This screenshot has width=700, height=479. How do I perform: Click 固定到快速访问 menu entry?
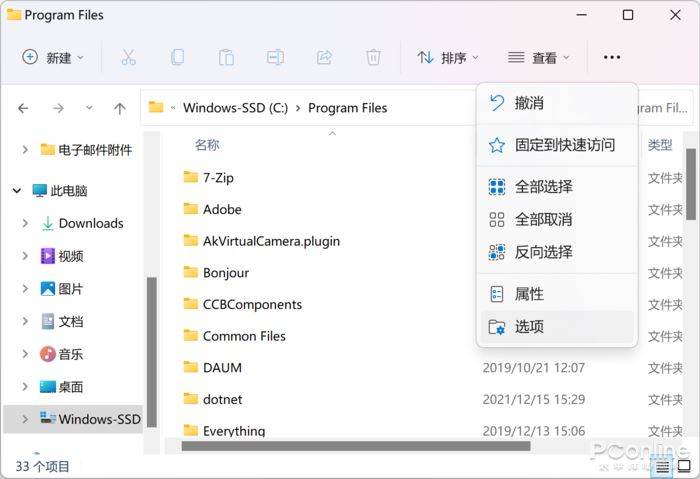tap(557, 145)
